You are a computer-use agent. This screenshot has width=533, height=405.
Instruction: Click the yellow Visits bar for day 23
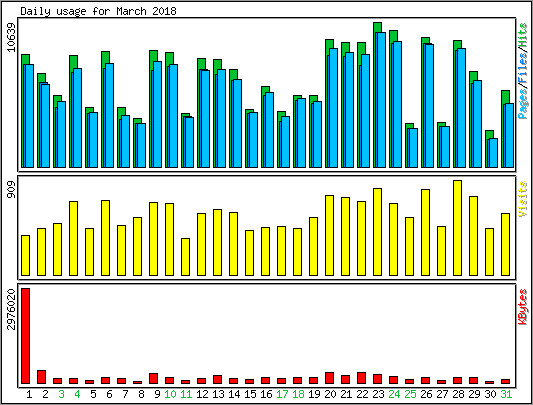[x=377, y=232]
